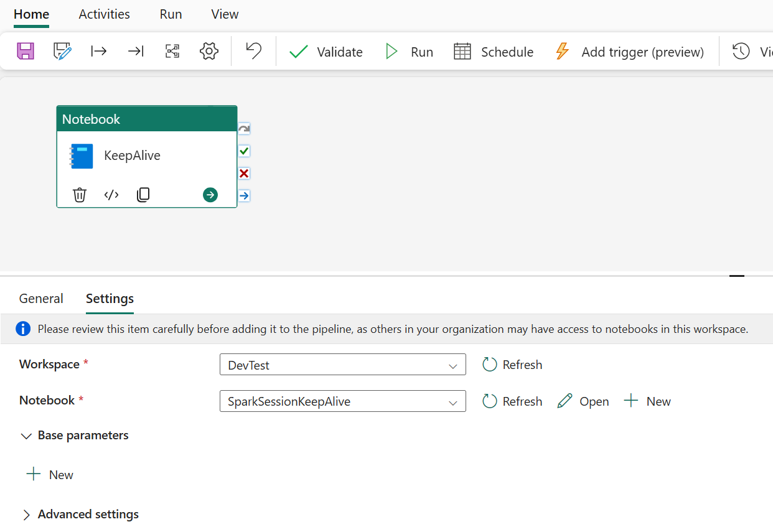Select the red failure output connector
773x532 pixels.
pyautogui.click(x=243, y=173)
